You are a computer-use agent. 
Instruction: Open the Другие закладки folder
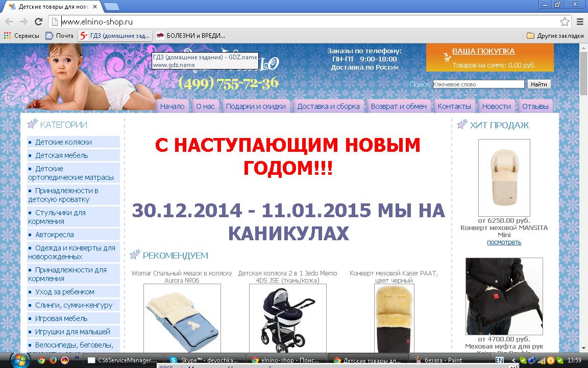point(555,36)
